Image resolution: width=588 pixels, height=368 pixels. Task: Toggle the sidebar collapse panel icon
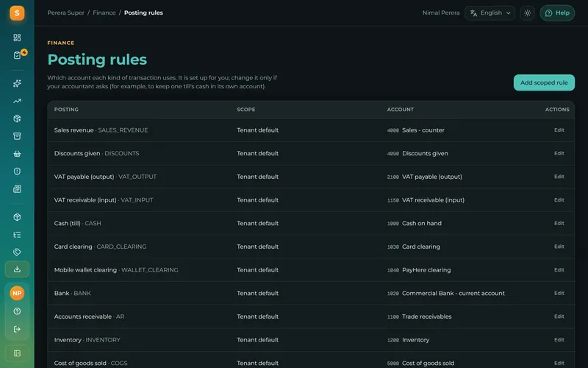pos(17,353)
